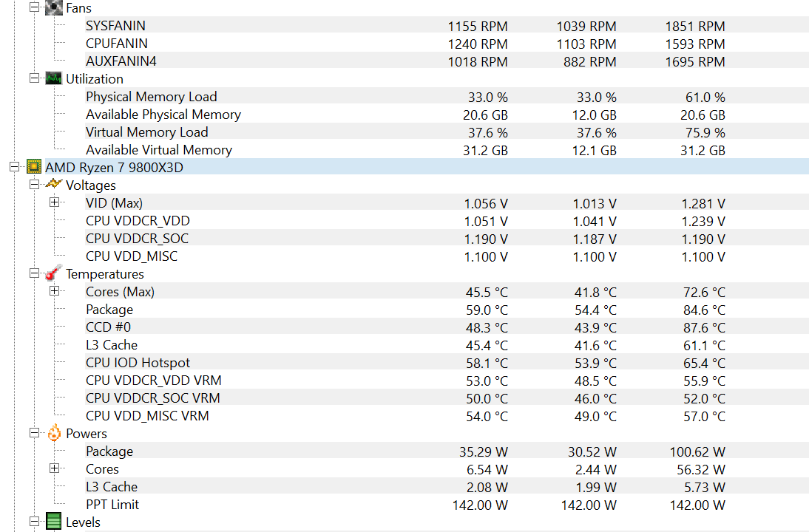Image resolution: width=809 pixels, height=532 pixels.
Task: Click SYSFANIN max value 1851 RPM
Action: point(695,26)
